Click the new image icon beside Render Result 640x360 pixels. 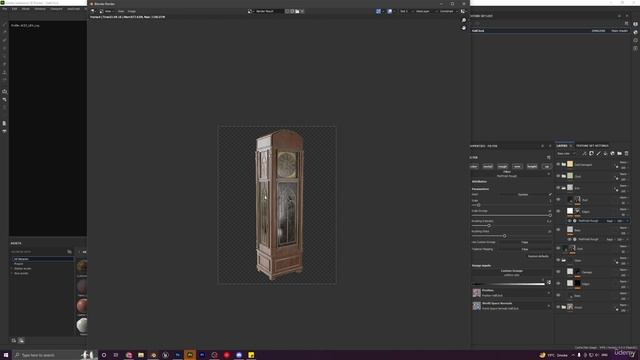point(292,11)
